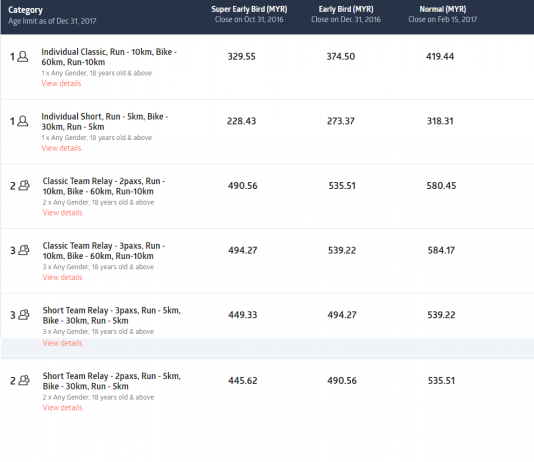Open View details for Short Team Relay 2pax

(62, 408)
